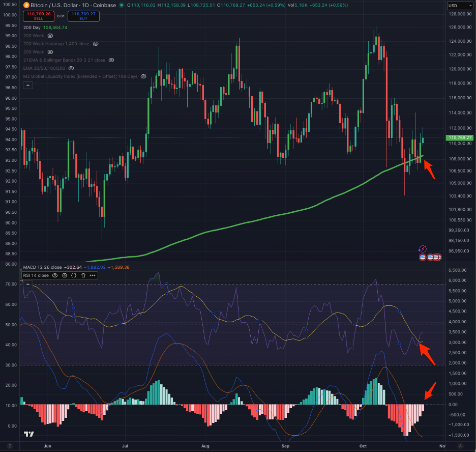Select the RSI 14 close legend label
Viewport: 476px width, 452px height.
point(36,275)
